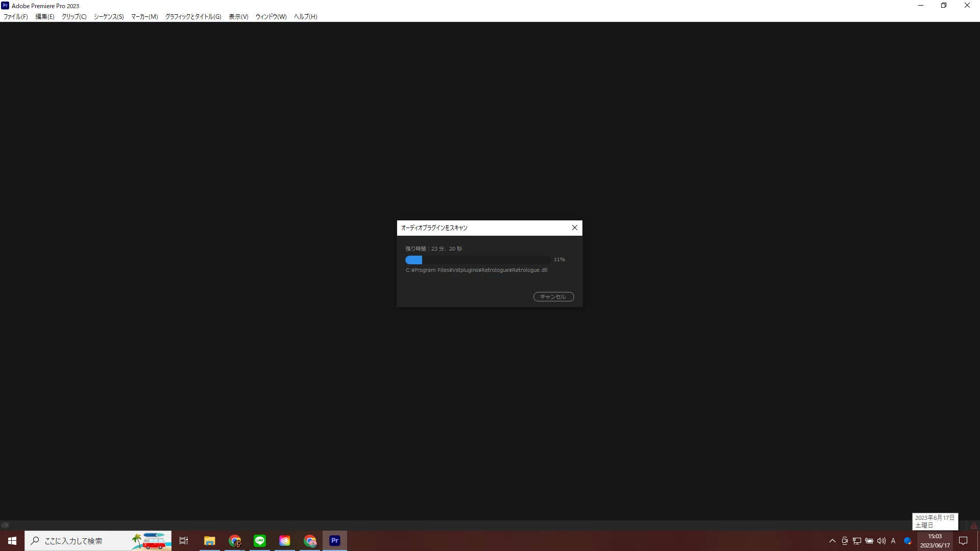Toggle the IME input mode A indicator

pos(893,541)
